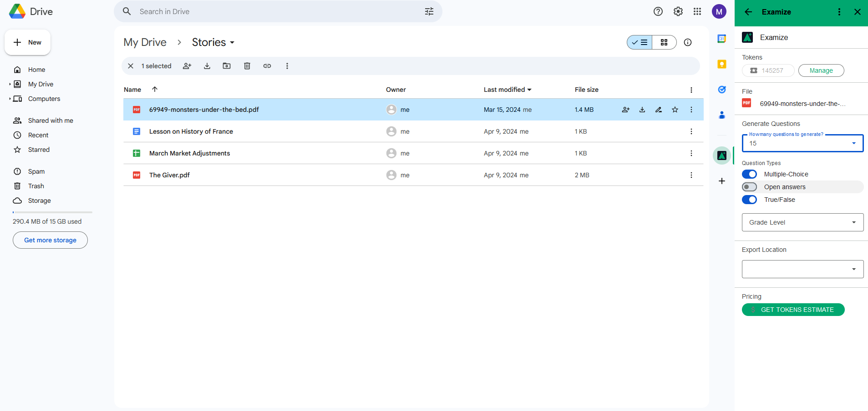Image resolution: width=868 pixels, height=411 pixels.
Task: Open the Contacts side panel icon
Action: point(722,115)
